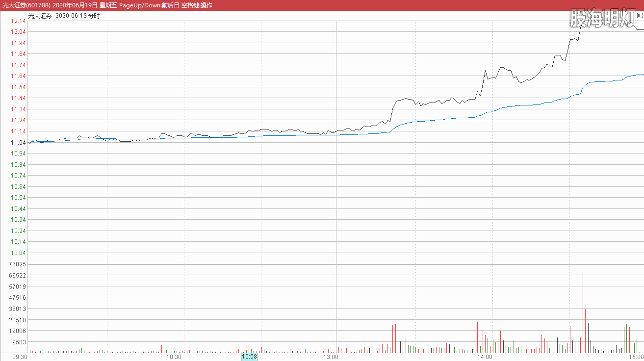The image size is (644, 361).
Task: Click the title bar text 光大证券(601788)
Action: 26,5
